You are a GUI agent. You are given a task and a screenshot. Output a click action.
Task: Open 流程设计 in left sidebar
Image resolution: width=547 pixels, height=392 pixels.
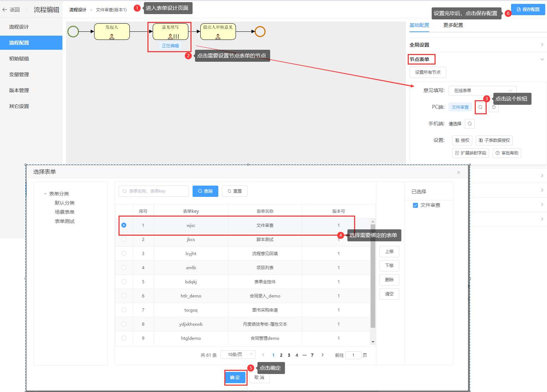pos(31,27)
